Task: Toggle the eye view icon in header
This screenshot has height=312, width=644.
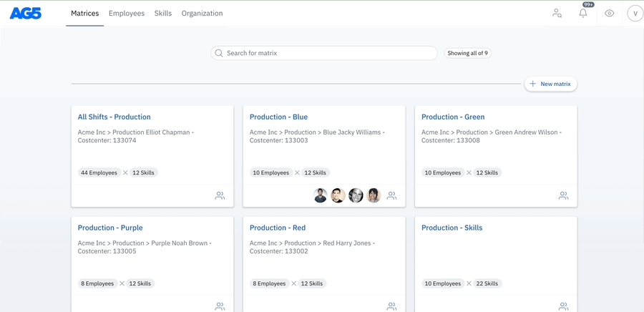Action: point(609,14)
